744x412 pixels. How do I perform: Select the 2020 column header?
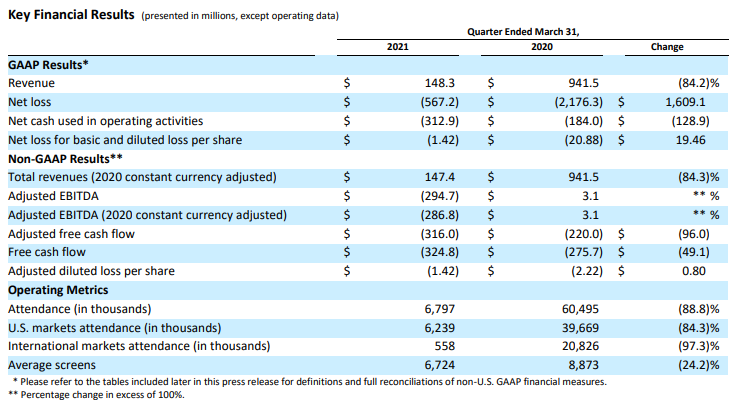(542, 47)
